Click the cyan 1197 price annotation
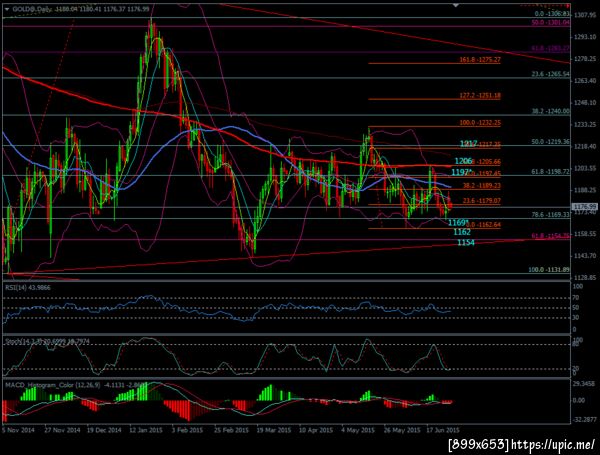Viewport: 600px width, 455px height. pyautogui.click(x=460, y=172)
